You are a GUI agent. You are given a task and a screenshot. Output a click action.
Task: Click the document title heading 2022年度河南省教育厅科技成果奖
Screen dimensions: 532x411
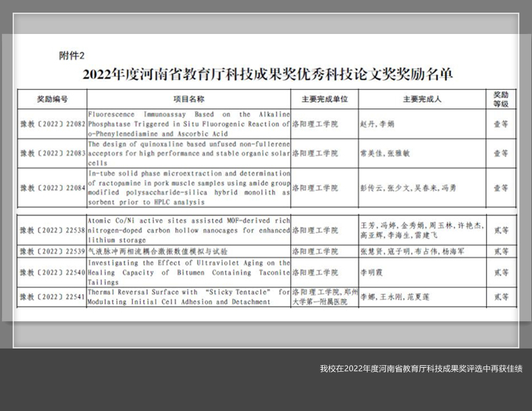pyautogui.click(x=271, y=73)
